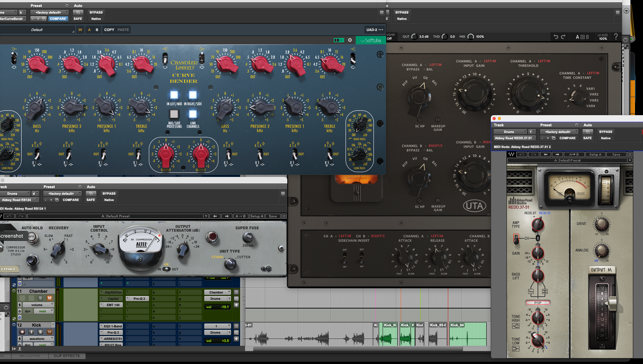643x364 pixels.
Task: Toggle MID/SIDE PROCESSING button on Curve Bender
Action: (174, 114)
